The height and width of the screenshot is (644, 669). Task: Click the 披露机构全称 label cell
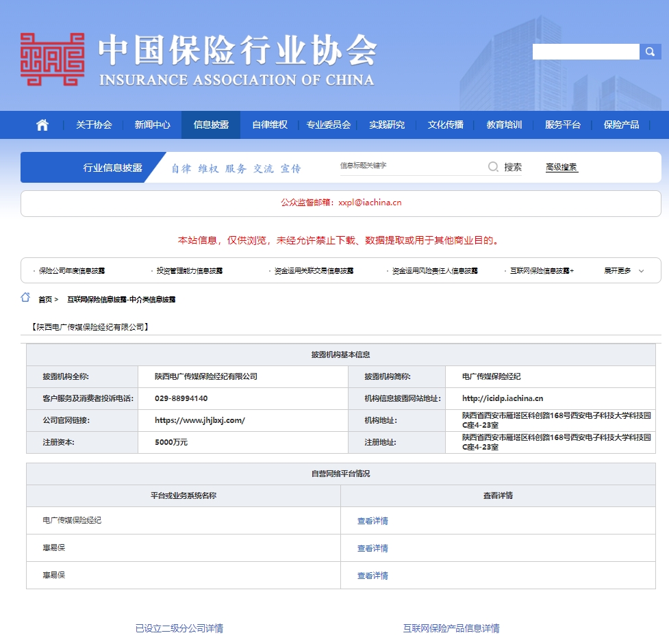(x=82, y=376)
